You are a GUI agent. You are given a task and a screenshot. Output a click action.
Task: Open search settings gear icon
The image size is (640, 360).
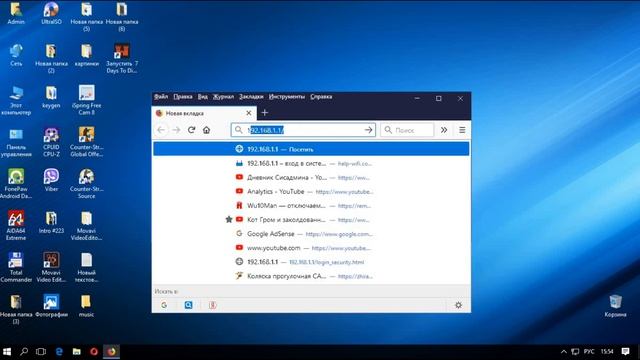458,305
